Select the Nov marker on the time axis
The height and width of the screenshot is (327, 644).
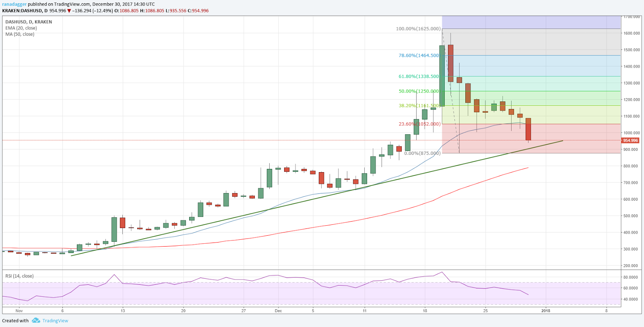pyautogui.click(x=19, y=311)
